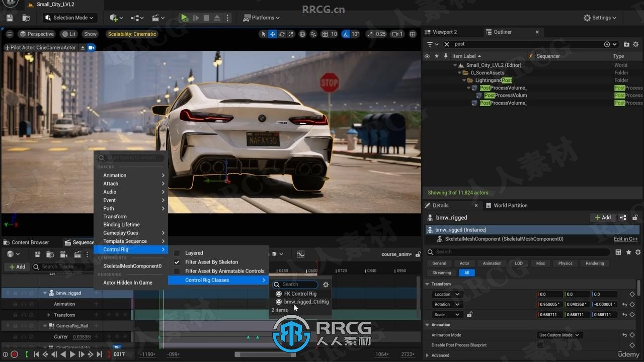
Task: Collapse the LightingandPost folder
Action: [x=464, y=80]
